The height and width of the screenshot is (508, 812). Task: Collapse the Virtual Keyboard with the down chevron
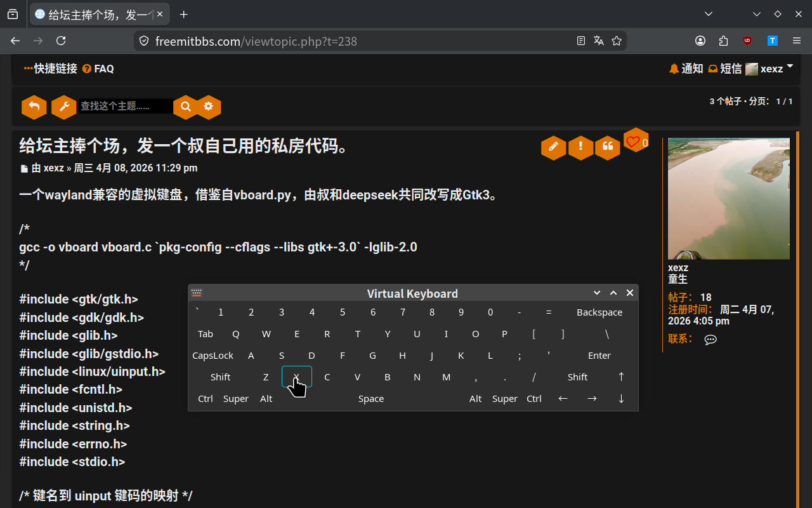coord(596,293)
